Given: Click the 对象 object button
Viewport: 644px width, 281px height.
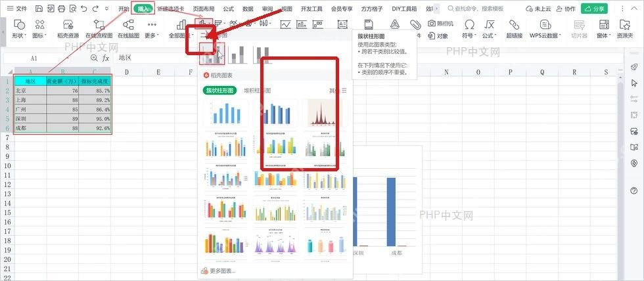Looking at the screenshot, I should coord(438,35).
